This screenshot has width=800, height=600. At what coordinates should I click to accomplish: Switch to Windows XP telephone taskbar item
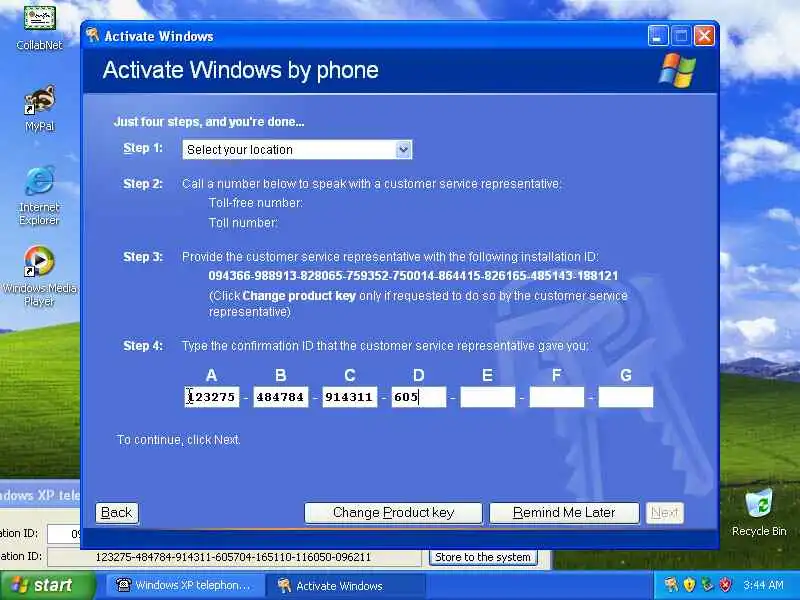185,585
